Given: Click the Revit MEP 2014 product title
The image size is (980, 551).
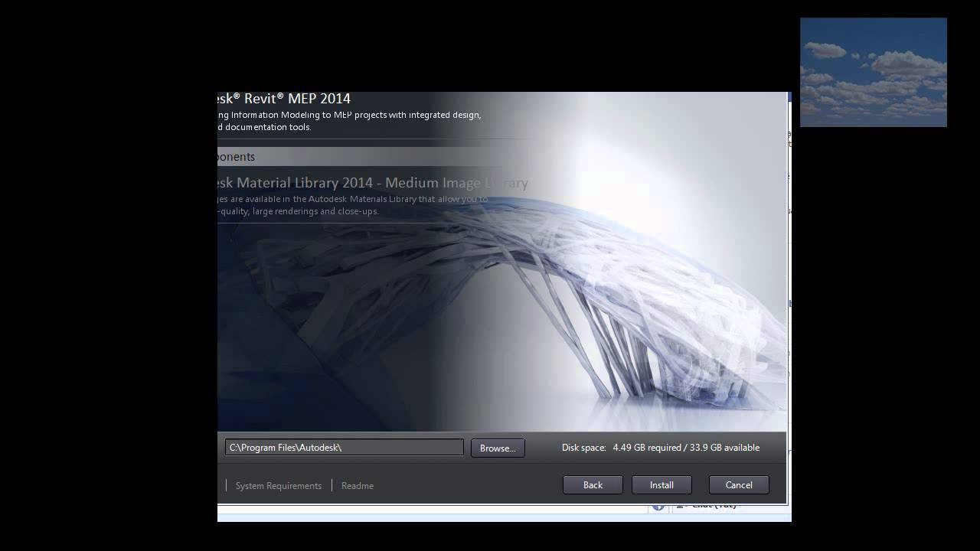Looking at the screenshot, I should [284, 99].
